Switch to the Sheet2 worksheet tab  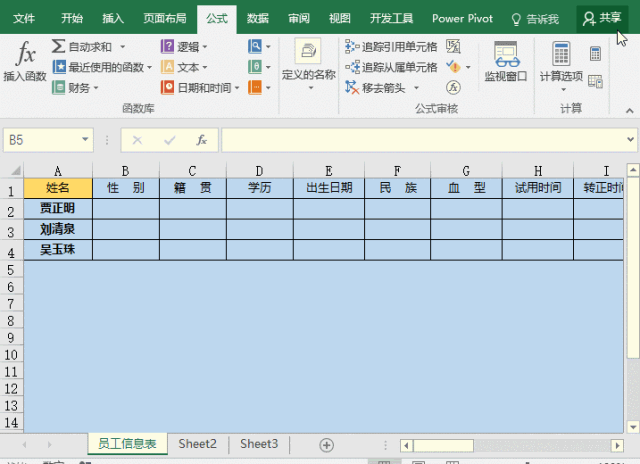coord(197,444)
